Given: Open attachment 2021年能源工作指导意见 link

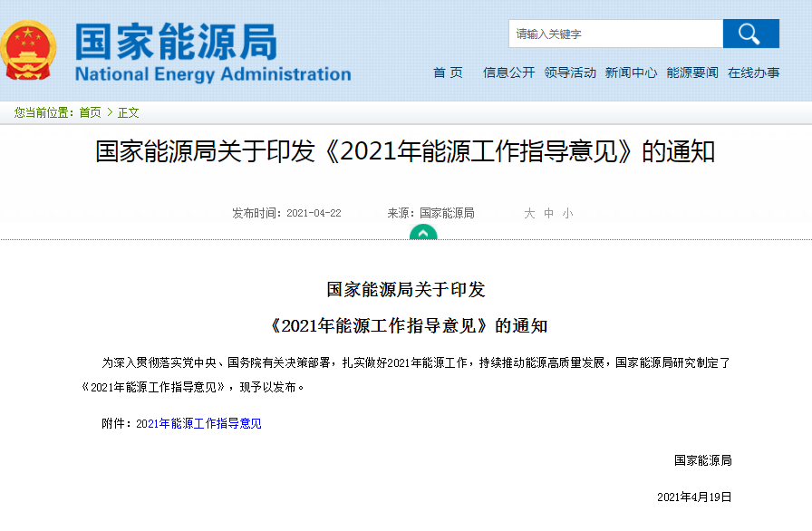Looking at the screenshot, I should 198,423.
